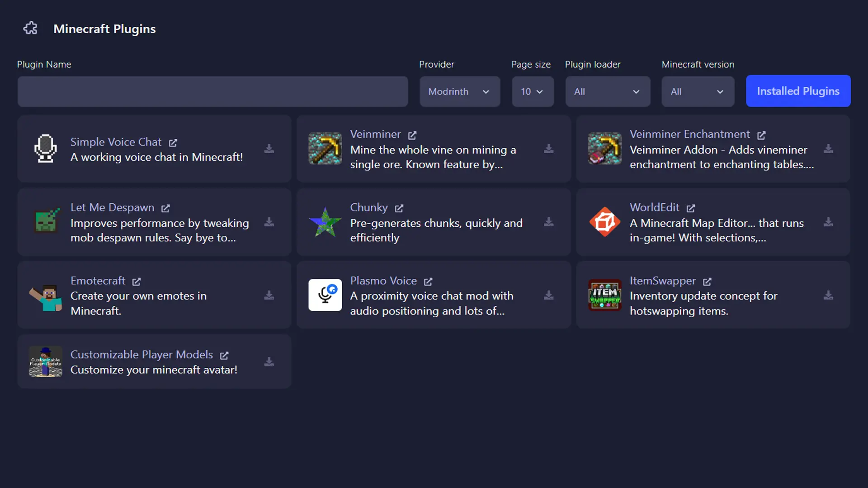Open the WorldEdit external link
This screenshot has width=868, height=488.
(691, 208)
